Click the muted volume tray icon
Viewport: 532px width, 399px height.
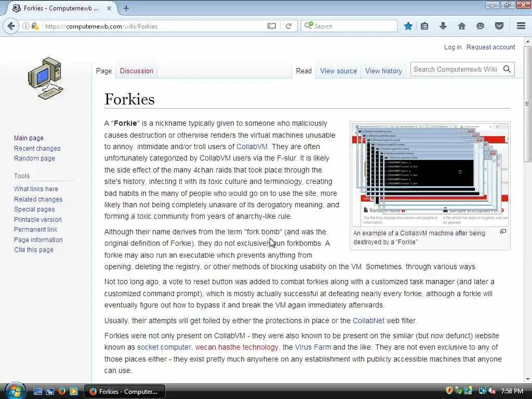click(x=492, y=391)
